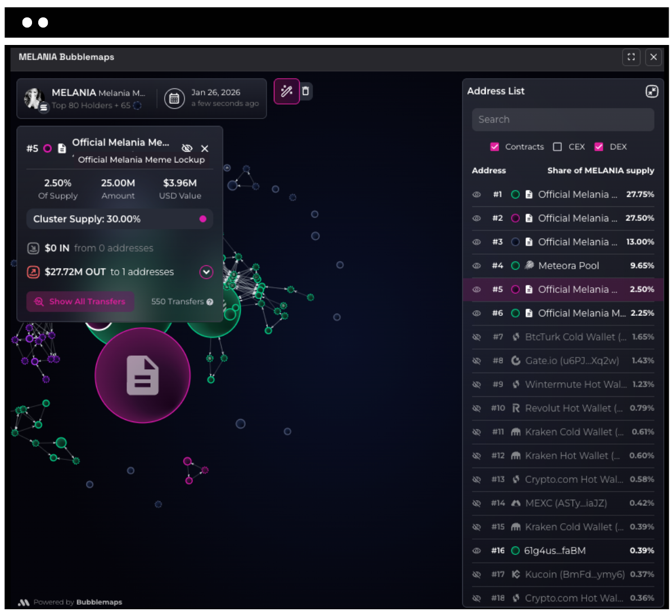Click green cluster circle in row #16
The height and width of the screenshot is (616, 672).
pos(515,551)
